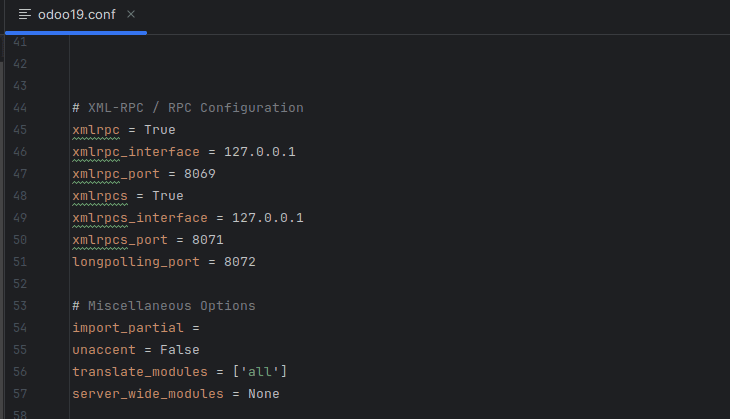Click the '# Miscellaneous Options' comment
This screenshot has height=419, width=730.
164,306
